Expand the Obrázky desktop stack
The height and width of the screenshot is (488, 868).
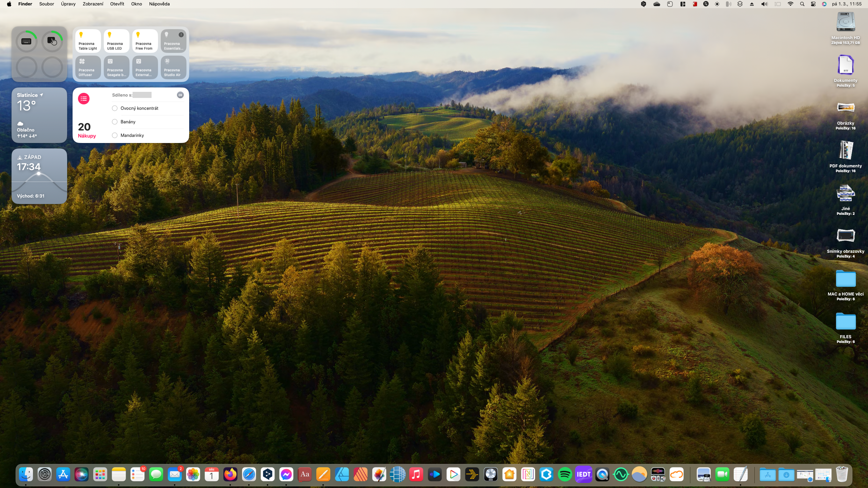pos(845,107)
